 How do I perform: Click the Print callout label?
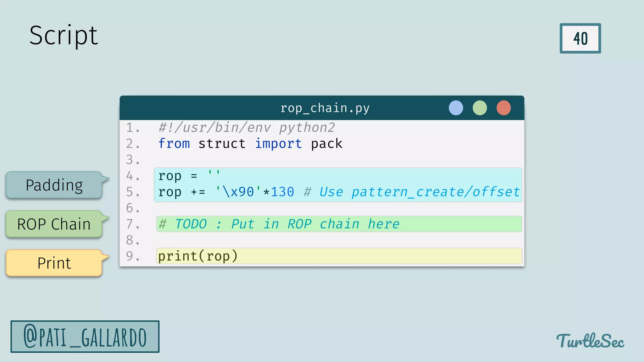(x=54, y=263)
